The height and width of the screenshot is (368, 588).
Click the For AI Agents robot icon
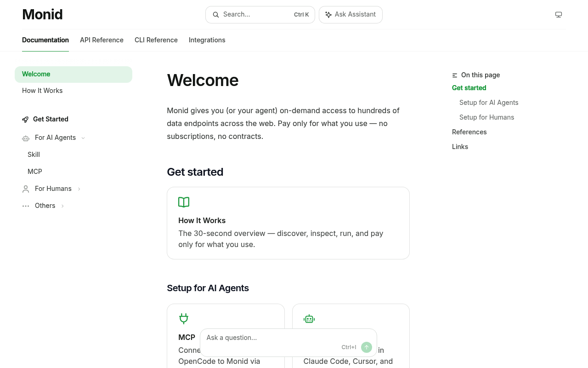[x=26, y=138]
